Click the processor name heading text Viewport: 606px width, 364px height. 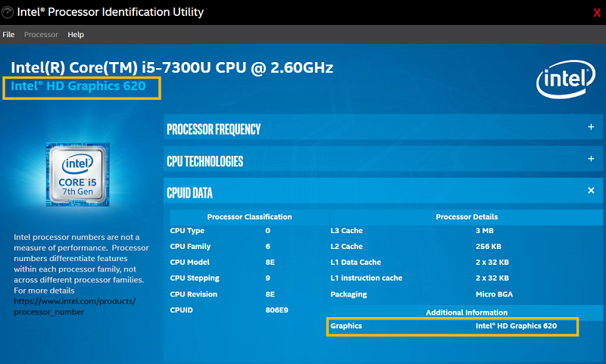172,67
